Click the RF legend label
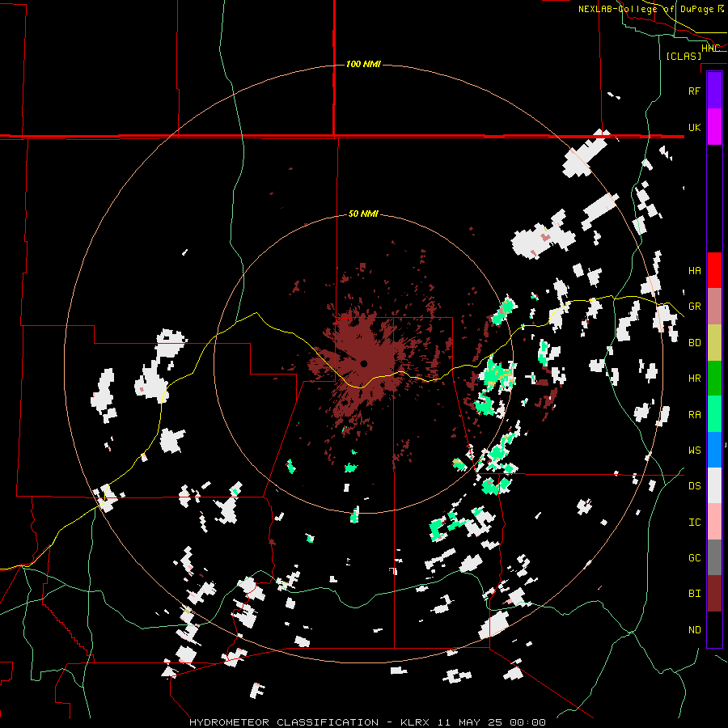Screen dimensions: 728x728 (x=694, y=91)
